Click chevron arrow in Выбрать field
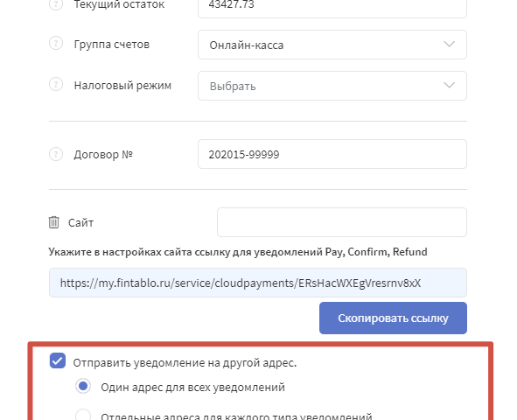 point(449,86)
